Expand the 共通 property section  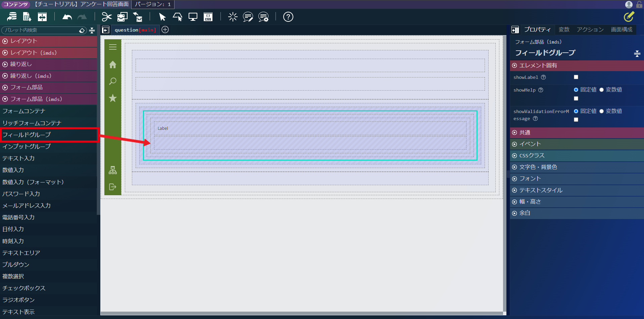[577, 133]
